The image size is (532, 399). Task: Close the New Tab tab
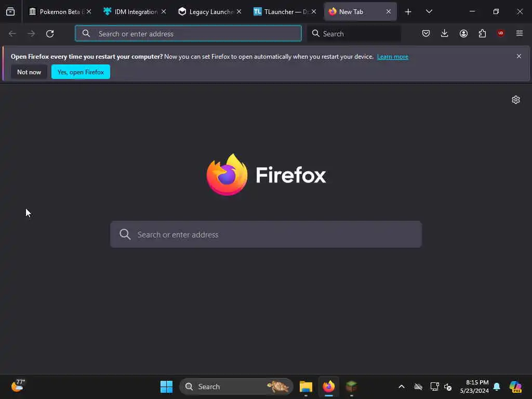coord(389,12)
